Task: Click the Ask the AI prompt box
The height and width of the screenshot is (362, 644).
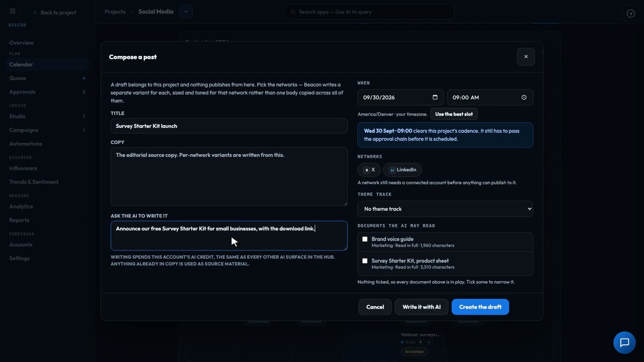Action: coord(229,236)
